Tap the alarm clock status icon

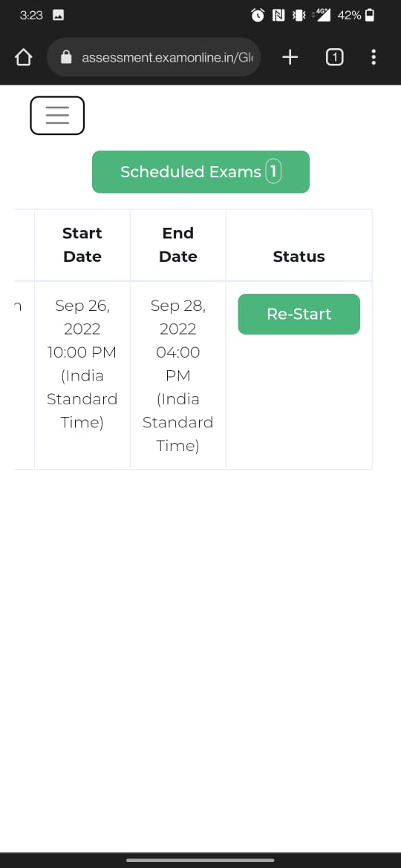click(258, 16)
